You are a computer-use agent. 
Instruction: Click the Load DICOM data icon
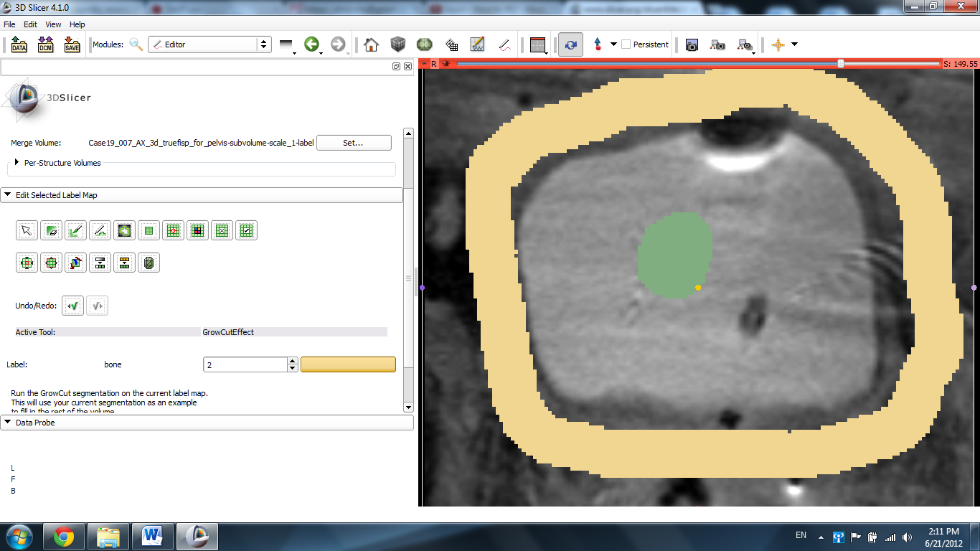pyautogui.click(x=45, y=44)
